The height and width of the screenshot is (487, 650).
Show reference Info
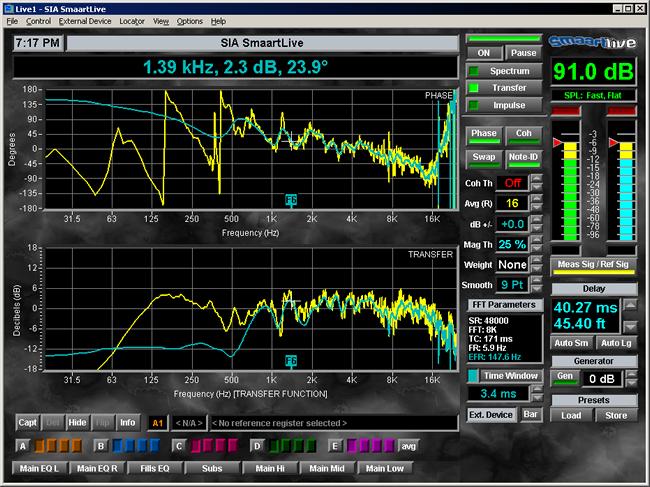[128, 423]
